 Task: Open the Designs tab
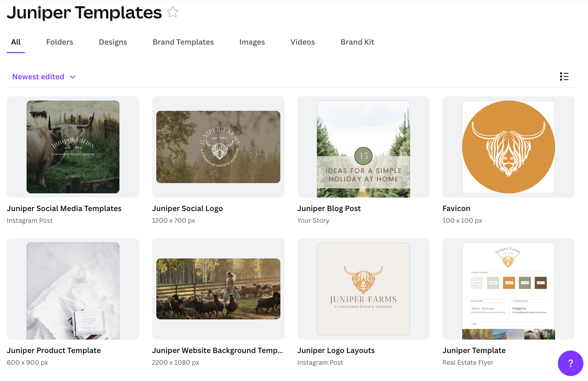click(113, 42)
